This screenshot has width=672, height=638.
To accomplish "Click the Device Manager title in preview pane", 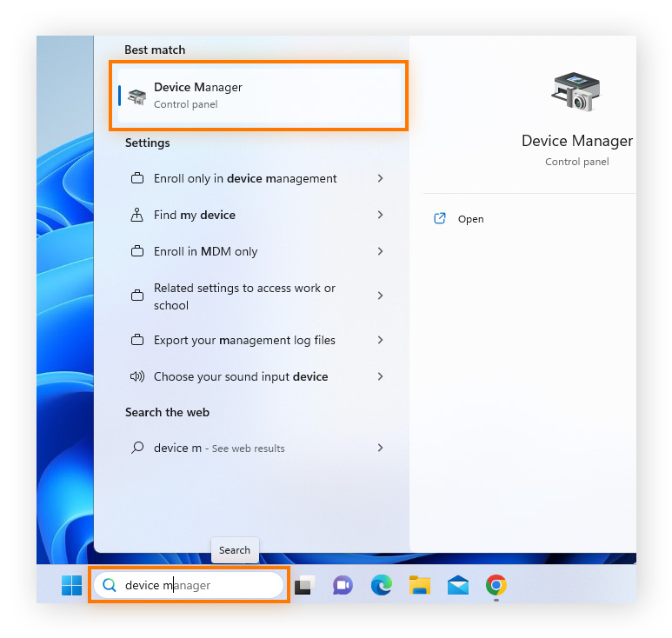I will pos(577,141).
